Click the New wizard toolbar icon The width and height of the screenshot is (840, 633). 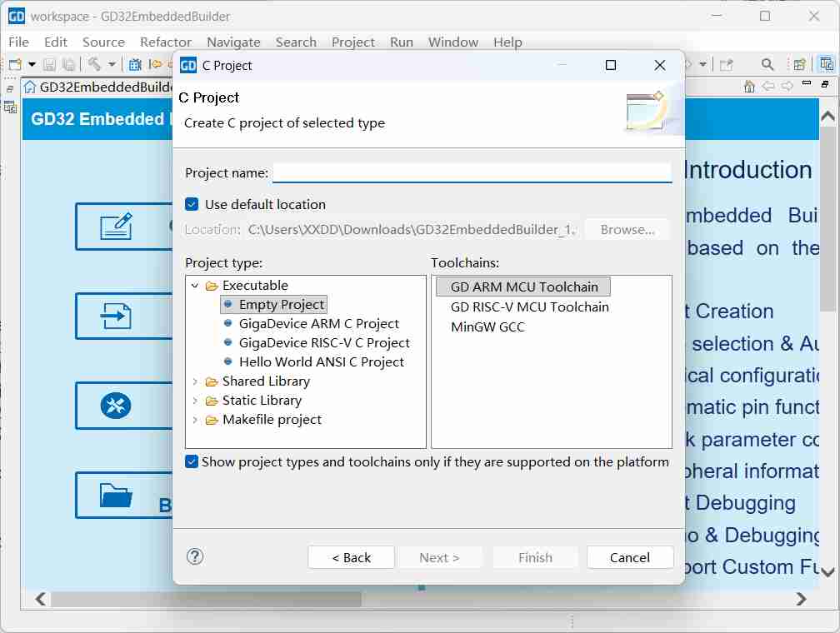tap(15, 64)
